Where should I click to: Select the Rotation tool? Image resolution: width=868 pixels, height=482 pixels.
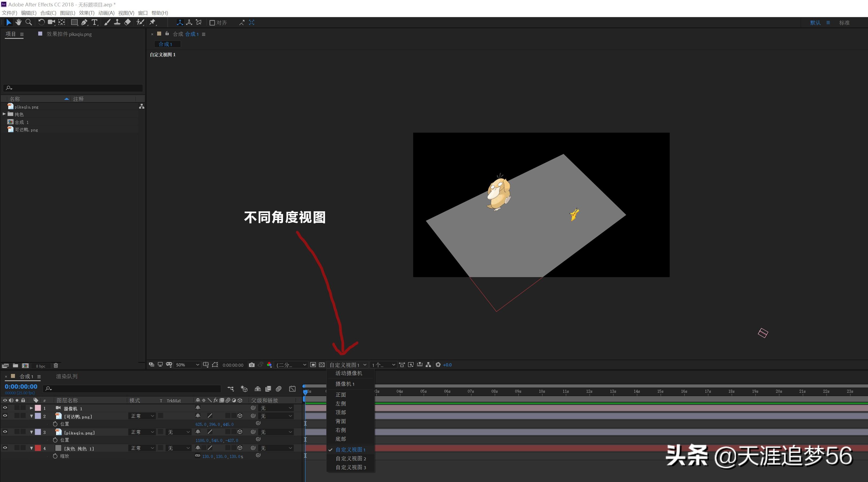point(41,22)
